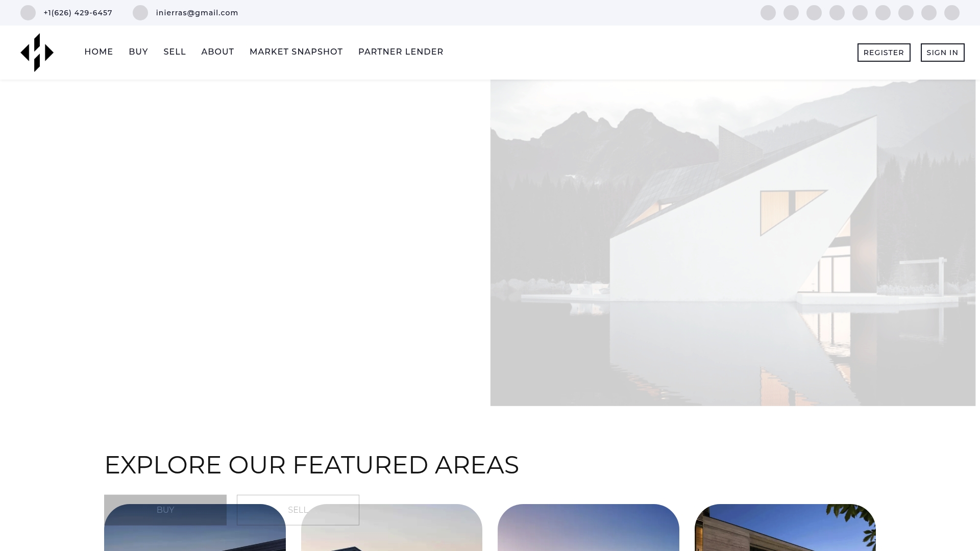Click the inierras@gmail.com email link

[197, 13]
